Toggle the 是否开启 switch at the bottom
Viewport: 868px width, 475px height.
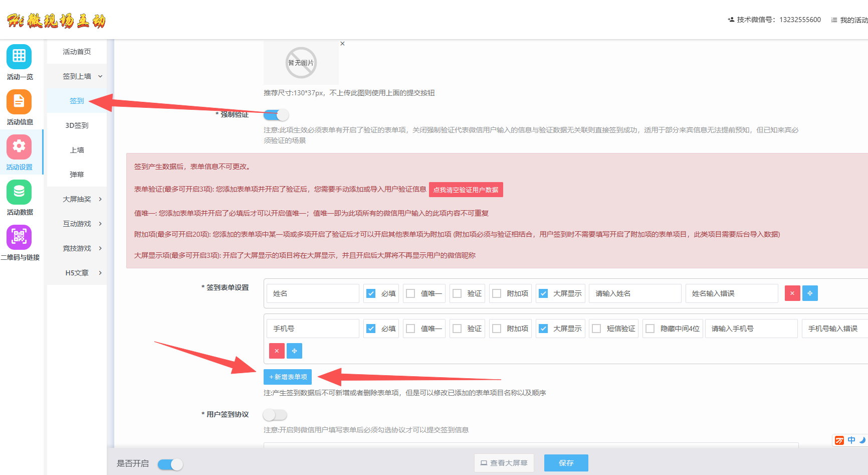(170, 464)
